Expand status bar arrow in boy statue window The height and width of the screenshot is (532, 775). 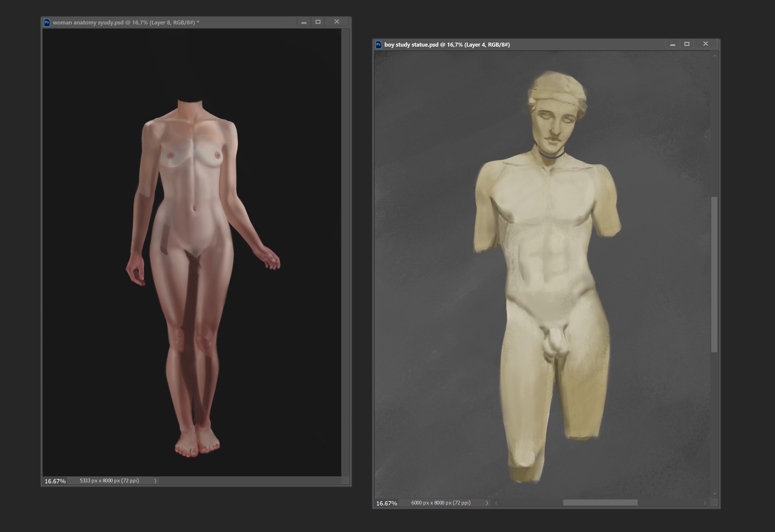487,503
